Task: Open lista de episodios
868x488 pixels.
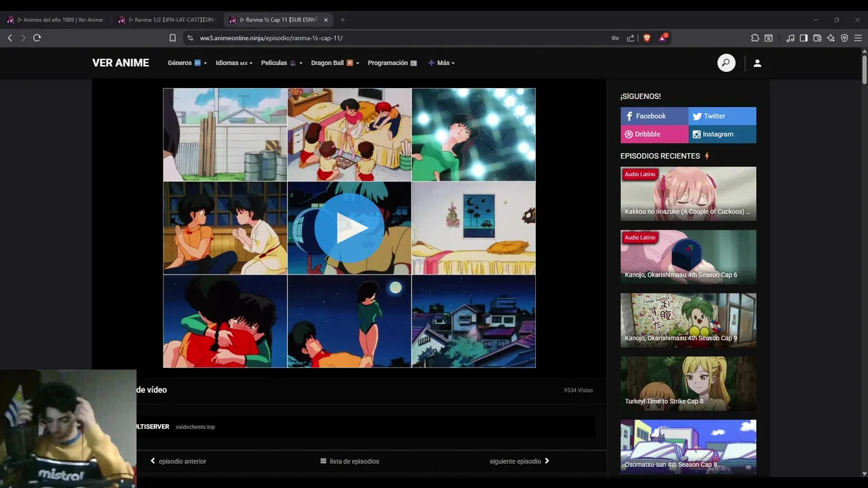Action: coord(350,462)
